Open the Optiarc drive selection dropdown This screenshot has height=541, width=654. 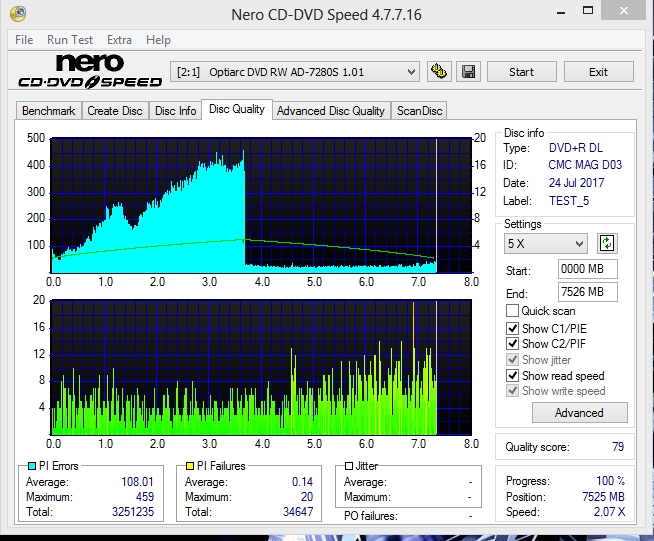[294, 72]
